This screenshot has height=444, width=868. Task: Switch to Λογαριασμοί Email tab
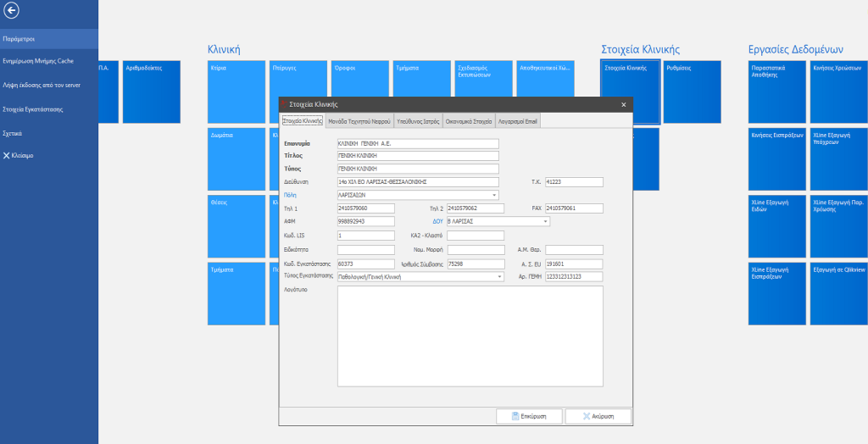click(518, 122)
